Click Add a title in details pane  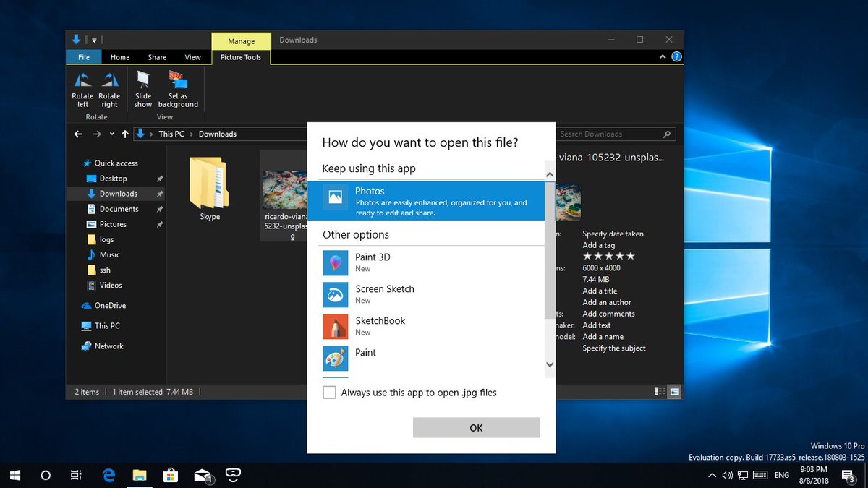[x=600, y=291]
